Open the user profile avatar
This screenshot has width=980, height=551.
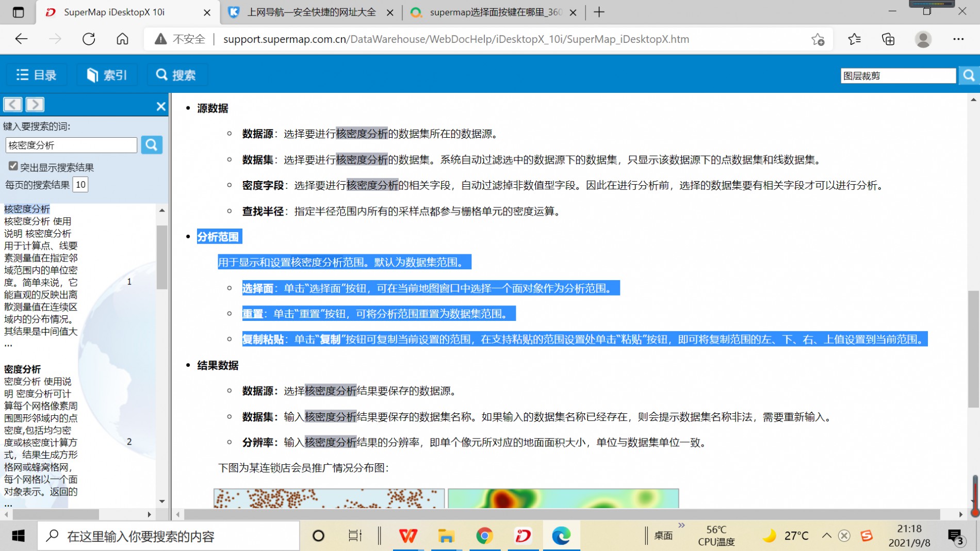923,39
